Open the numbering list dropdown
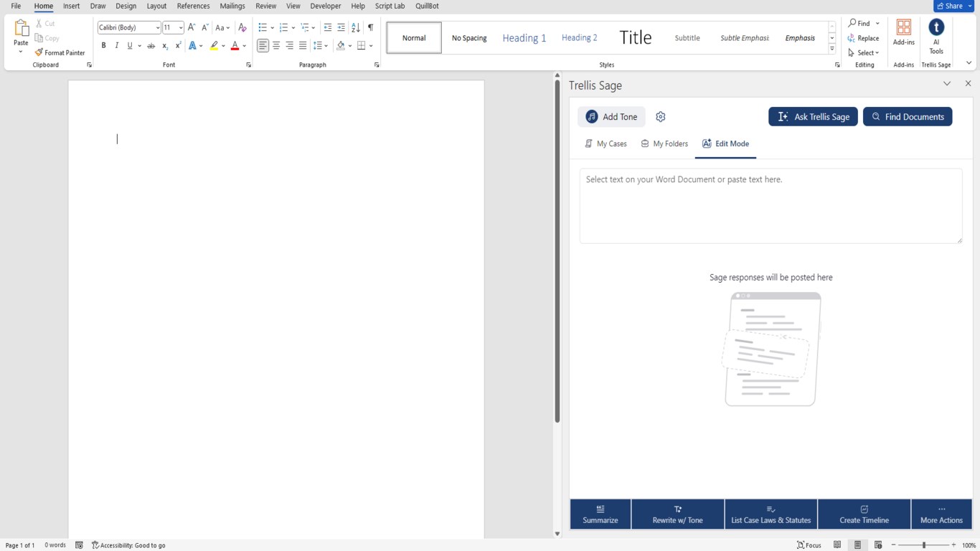This screenshot has height=551, width=980. pos(293,28)
